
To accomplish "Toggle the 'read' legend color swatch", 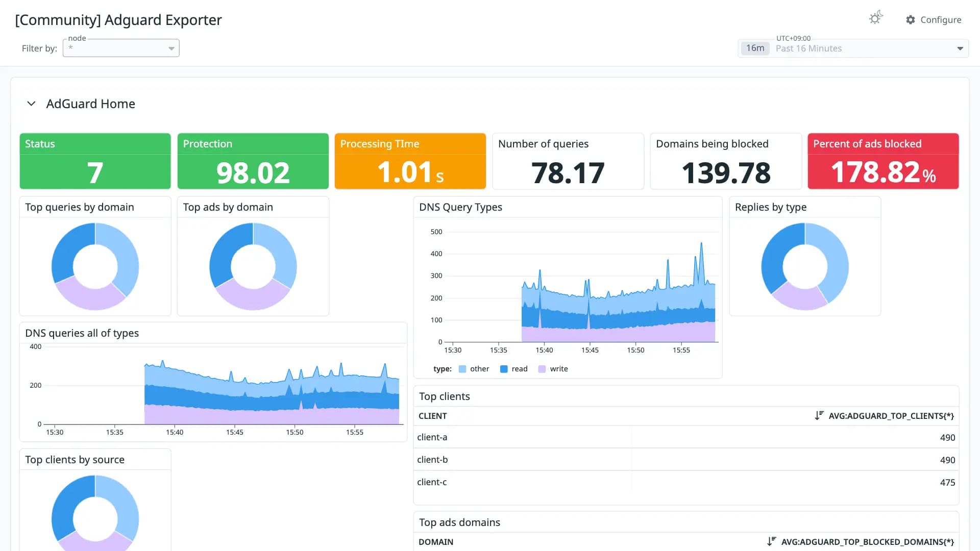I will click(x=504, y=369).
